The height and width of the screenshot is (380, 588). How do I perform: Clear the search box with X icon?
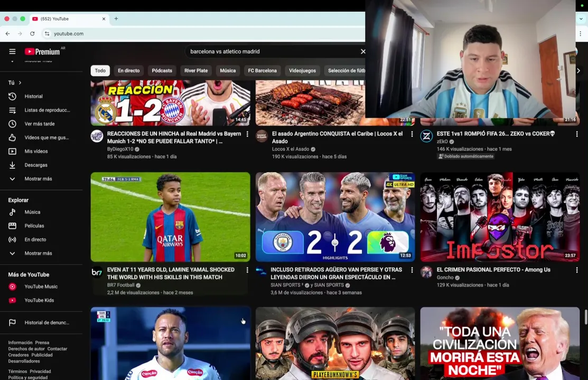tap(362, 52)
